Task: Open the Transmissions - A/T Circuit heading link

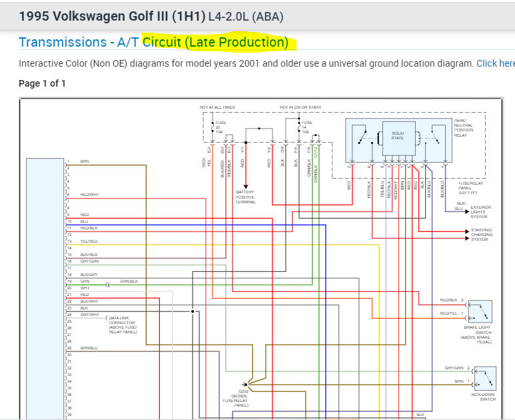Action: [153, 42]
